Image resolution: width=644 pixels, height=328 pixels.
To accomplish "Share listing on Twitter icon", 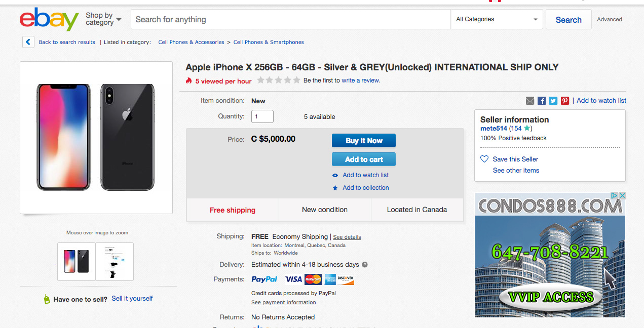I will click(x=553, y=101).
